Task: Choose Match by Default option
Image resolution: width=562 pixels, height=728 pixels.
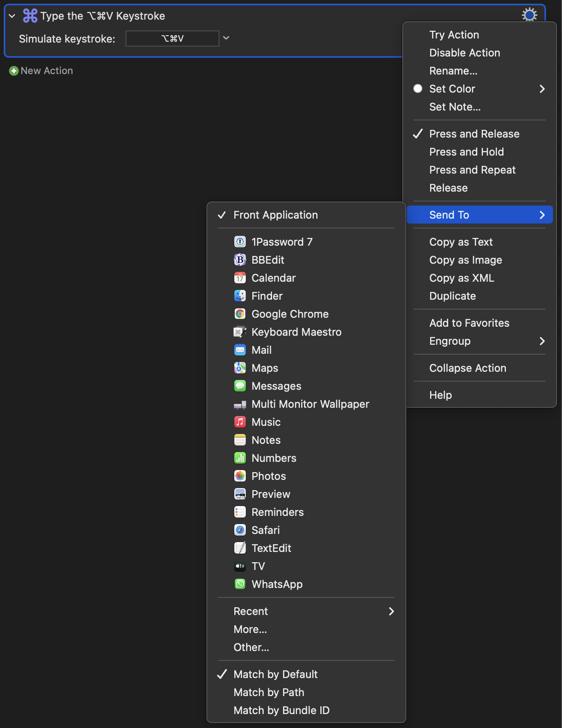Action: tap(306, 674)
